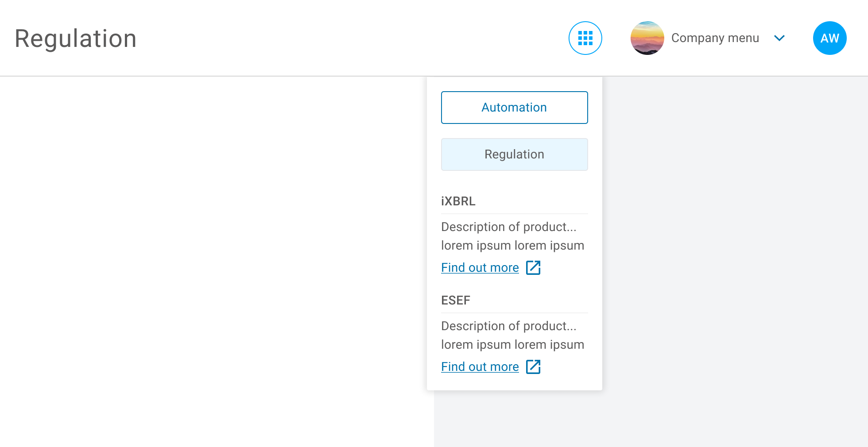Click the company sunset logo image
The width and height of the screenshot is (868, 447).
click(x=647, y=38)
